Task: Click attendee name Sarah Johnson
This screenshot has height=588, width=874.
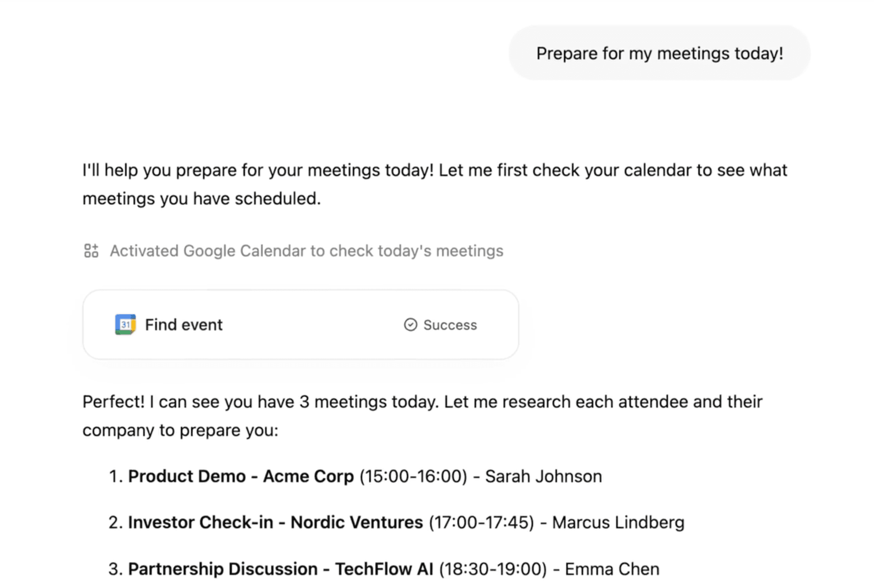Action: point(543,476)
